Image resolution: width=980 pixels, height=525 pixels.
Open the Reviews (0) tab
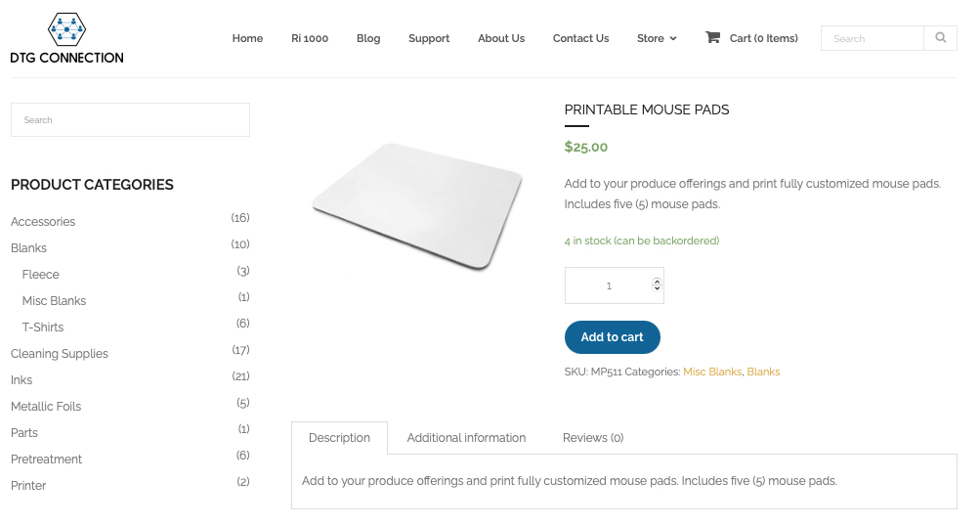pos(593,438)
